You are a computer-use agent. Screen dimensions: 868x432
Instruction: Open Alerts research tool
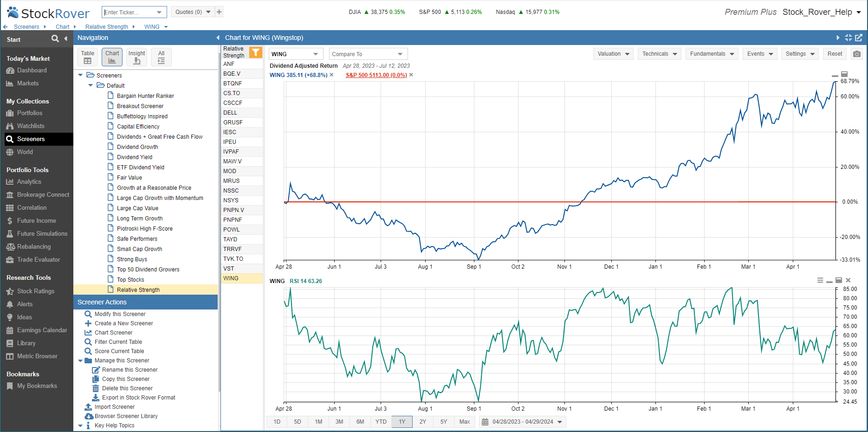pyautogui.click(x=25, y=304)
